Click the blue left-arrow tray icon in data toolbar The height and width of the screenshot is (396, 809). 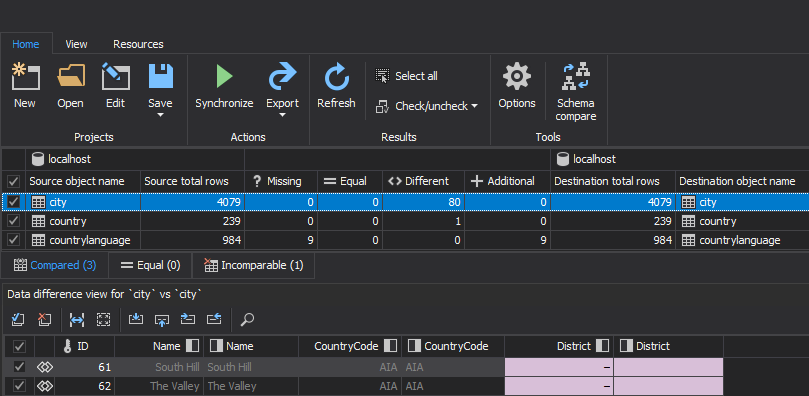click(x=214, y=320)
